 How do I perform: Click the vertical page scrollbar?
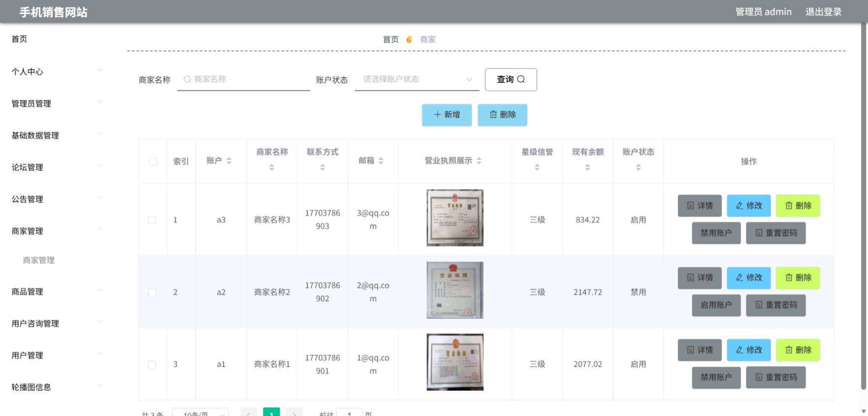click(x=864, y=207)
